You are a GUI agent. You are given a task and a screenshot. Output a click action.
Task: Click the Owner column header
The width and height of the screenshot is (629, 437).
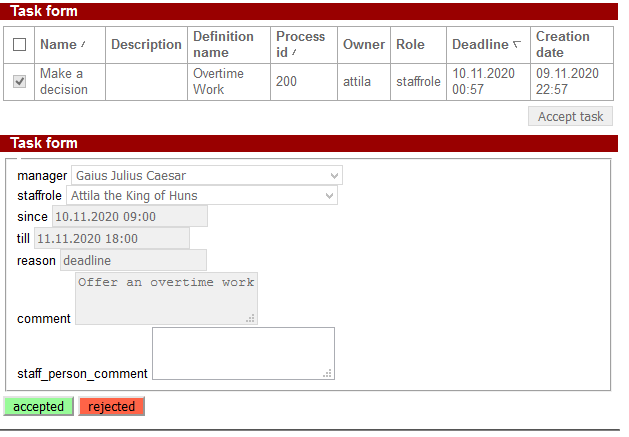click(363, 45)
